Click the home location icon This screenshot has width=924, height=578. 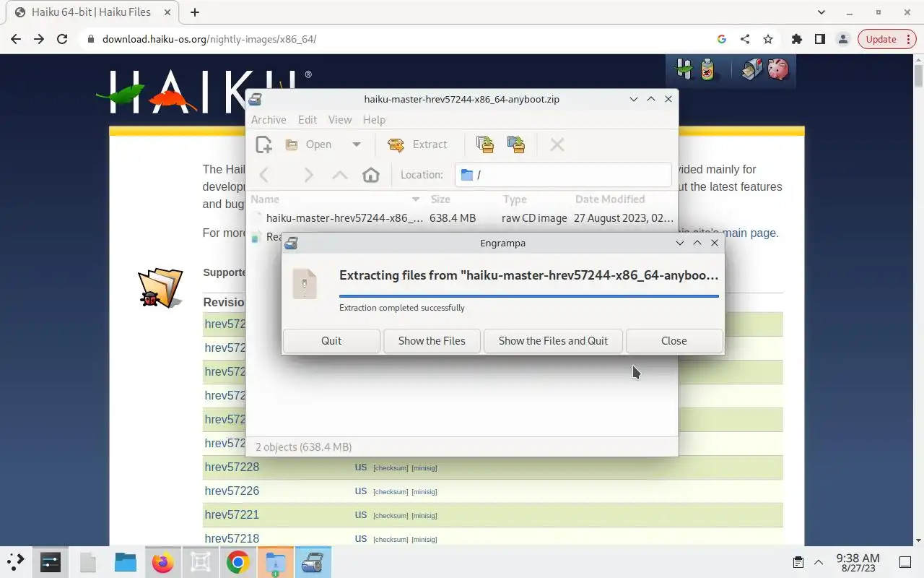pyautogui.click(x=371, y=175)
